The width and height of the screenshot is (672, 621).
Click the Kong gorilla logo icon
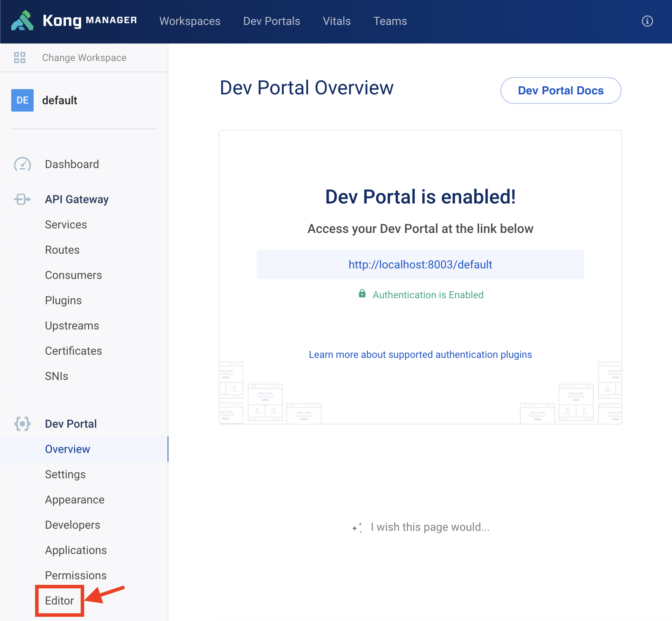22,21
